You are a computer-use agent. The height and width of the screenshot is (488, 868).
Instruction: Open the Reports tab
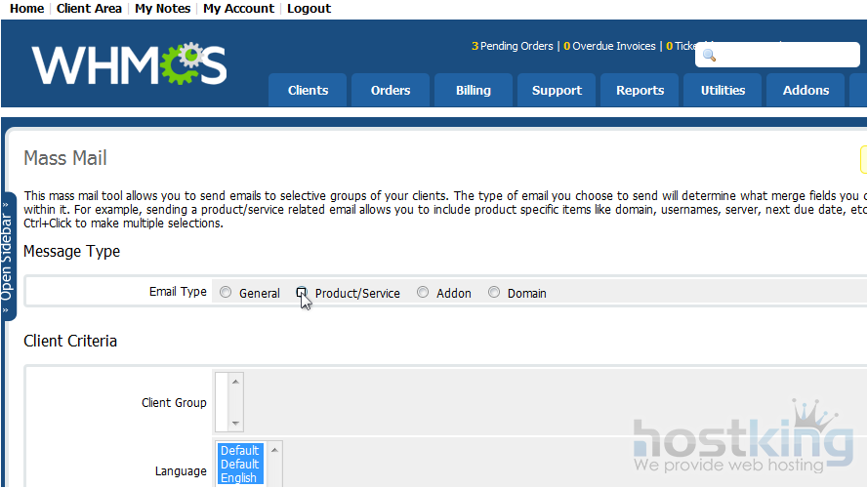pos(640,90)
